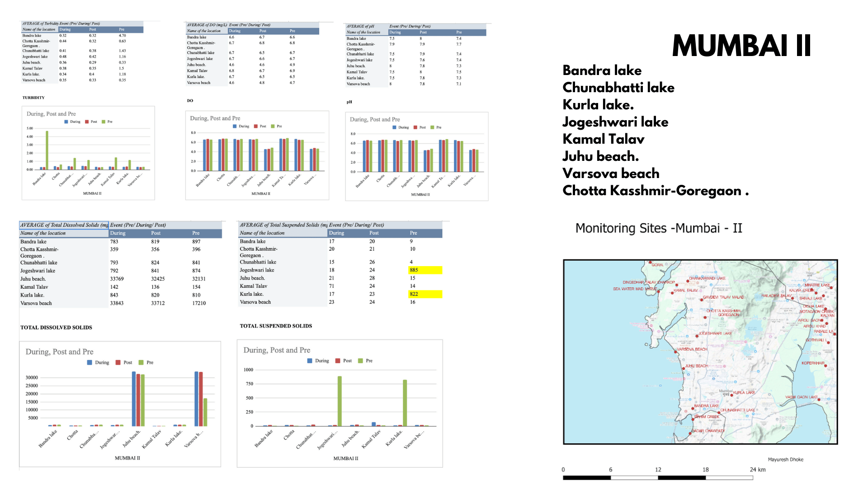Select the Turbidity bar chart
This screenshot has height=488, width=868.
tap(88, 153)
